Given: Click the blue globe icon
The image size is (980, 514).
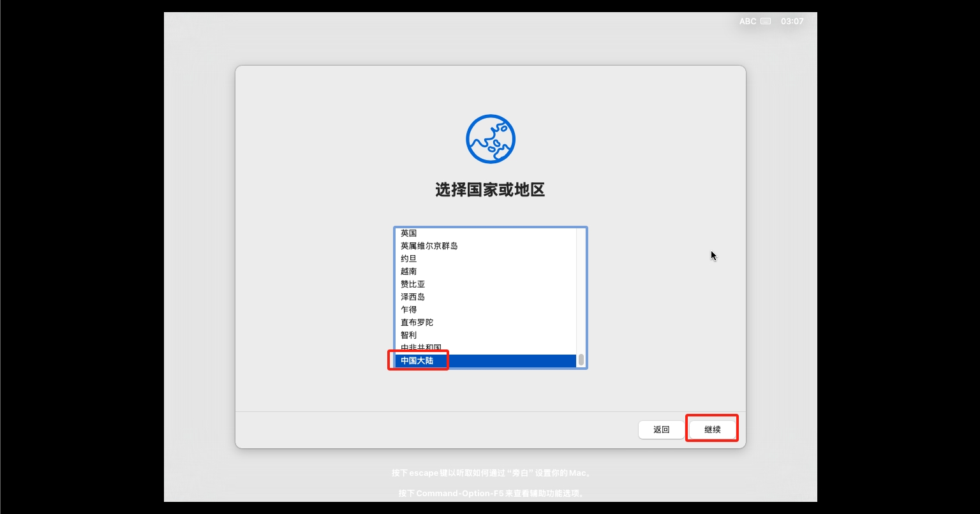Looking at the screenshot, I should 491,139.
